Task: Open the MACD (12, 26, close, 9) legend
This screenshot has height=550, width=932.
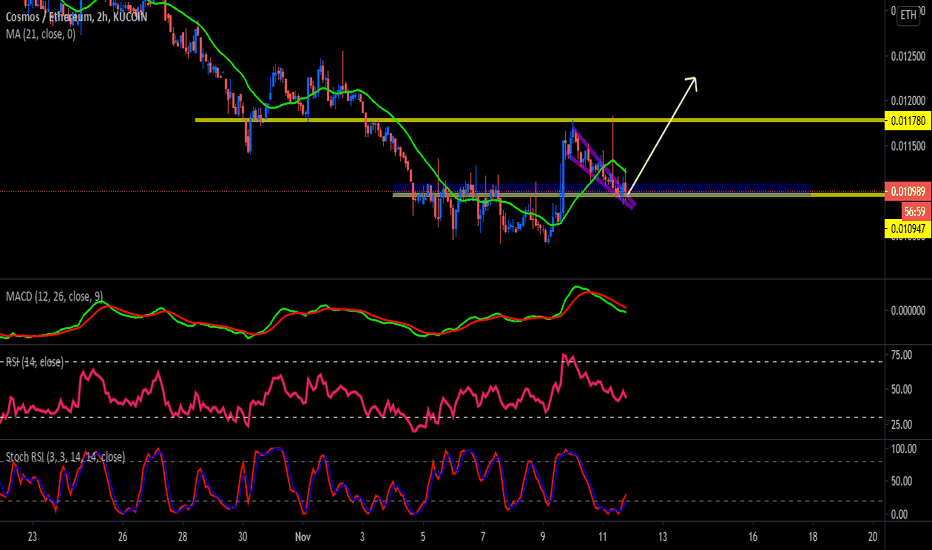Action: (x=54, y=296)
